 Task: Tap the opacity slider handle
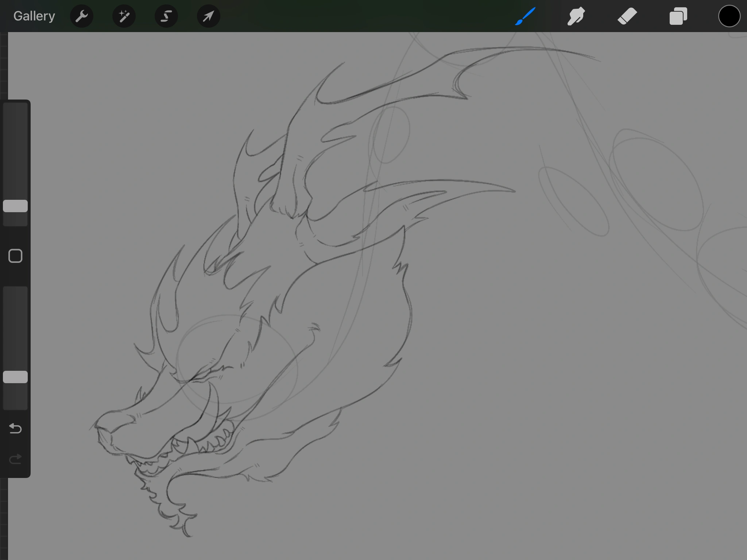[15, 377]
